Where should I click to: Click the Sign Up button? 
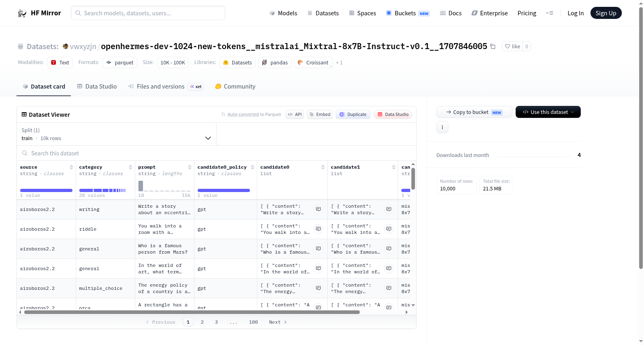tap(606, 13)
